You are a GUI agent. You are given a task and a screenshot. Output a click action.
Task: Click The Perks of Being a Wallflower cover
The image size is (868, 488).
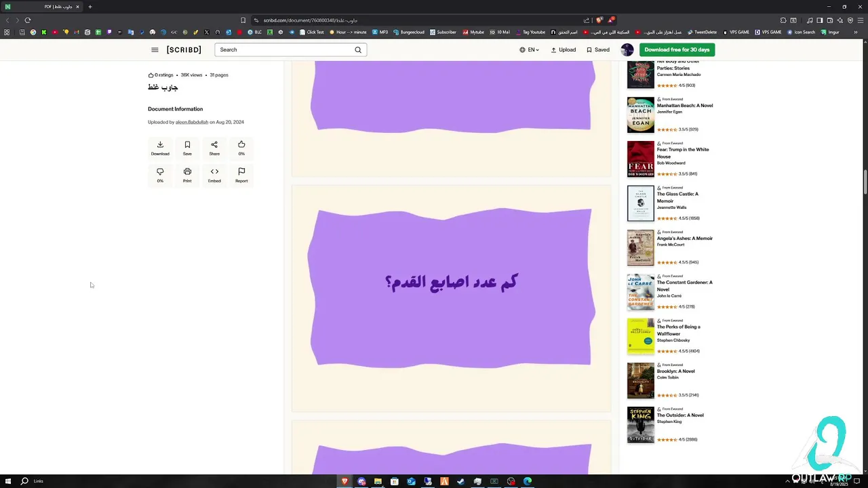click(x=641, y=336)
